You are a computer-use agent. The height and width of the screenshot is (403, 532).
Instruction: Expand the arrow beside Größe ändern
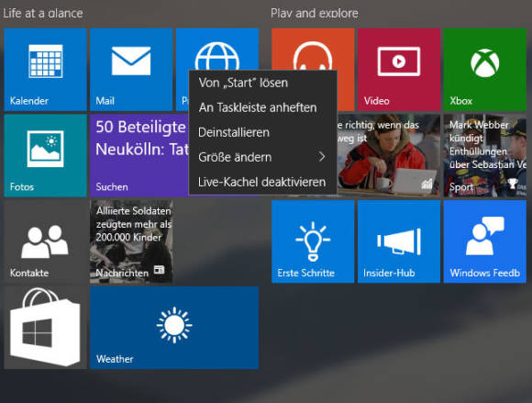pyautogui.click(x=322, y=157)
